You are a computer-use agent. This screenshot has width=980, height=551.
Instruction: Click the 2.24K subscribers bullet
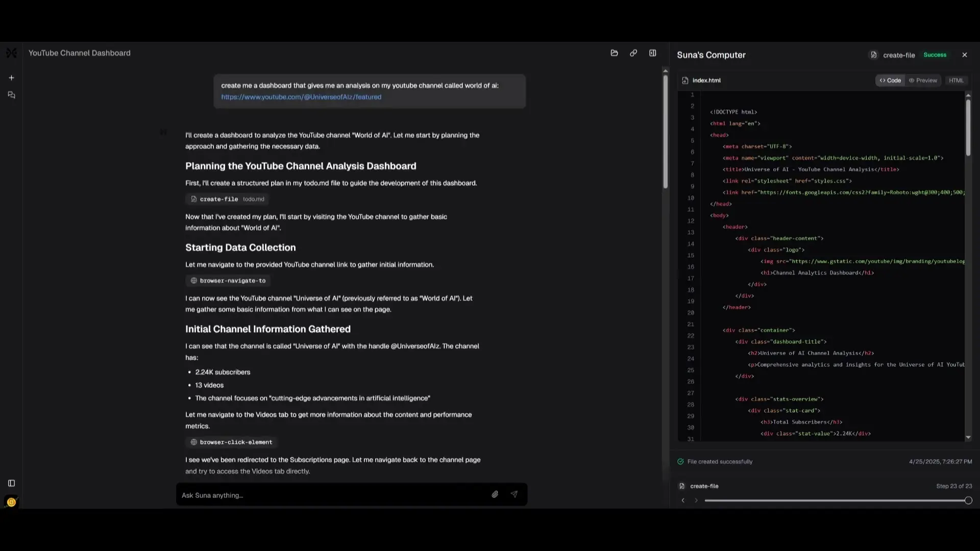coord(223,372)
